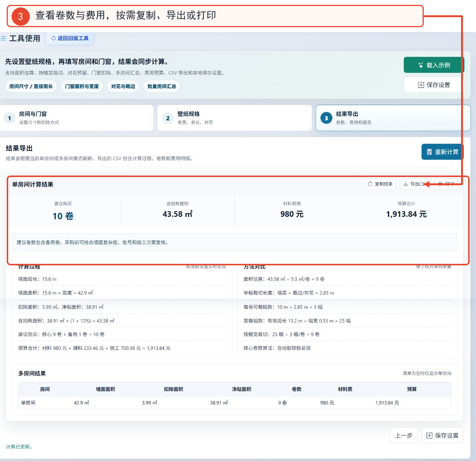Click the 材料费用 value 980 元
This screenshot has width=476, height=461.
click(292, 214)
